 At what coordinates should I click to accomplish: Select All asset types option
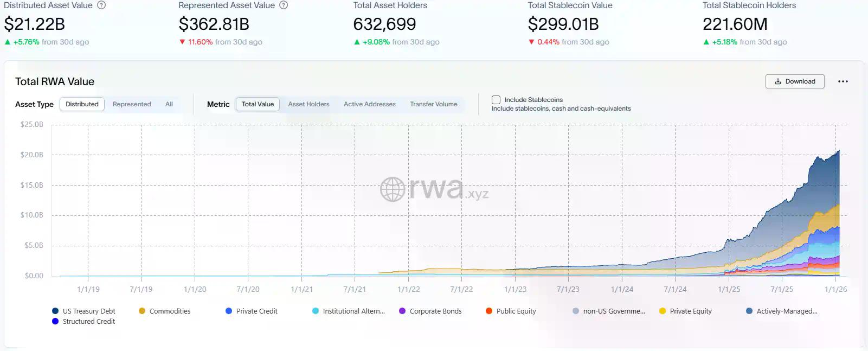tap(169, 104)
